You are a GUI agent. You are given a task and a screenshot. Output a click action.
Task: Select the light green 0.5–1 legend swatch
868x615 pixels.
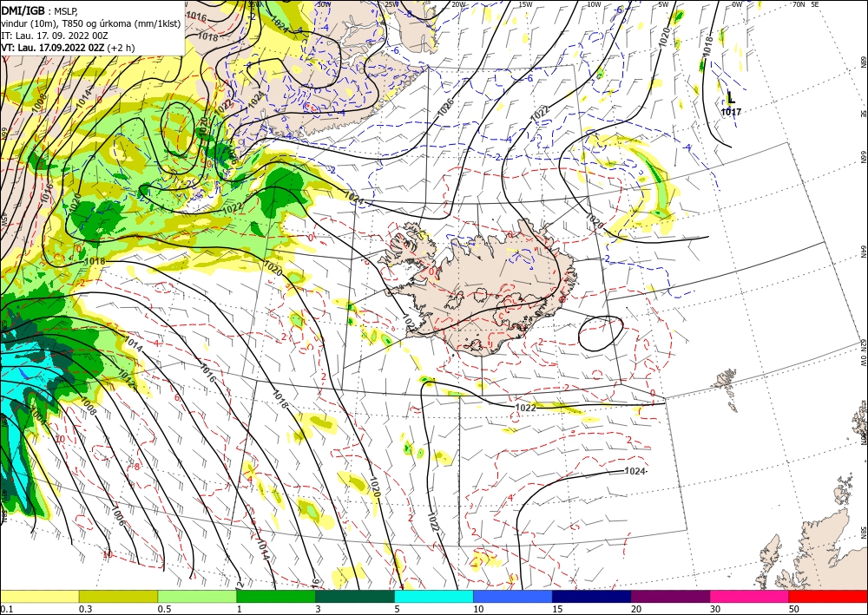(x=197, y=596)
